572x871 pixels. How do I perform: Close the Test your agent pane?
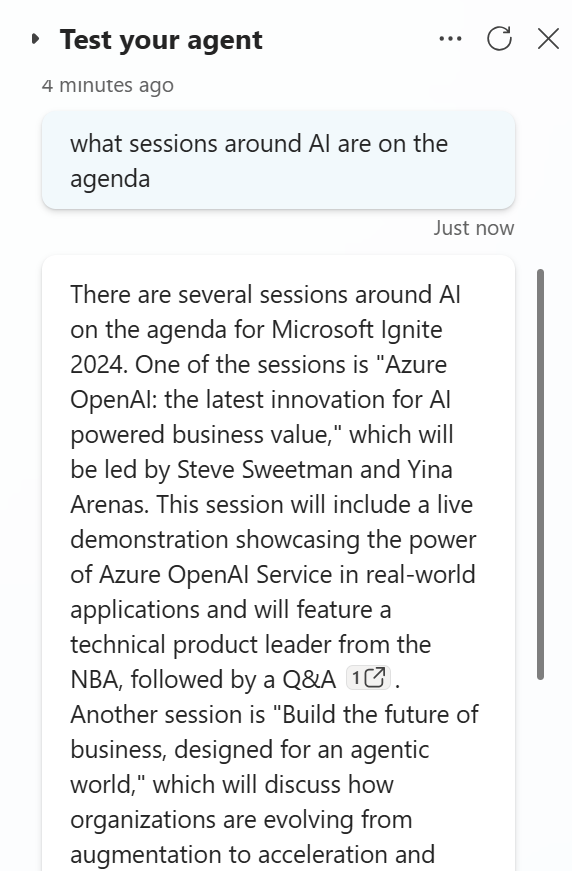coord(548,39)
